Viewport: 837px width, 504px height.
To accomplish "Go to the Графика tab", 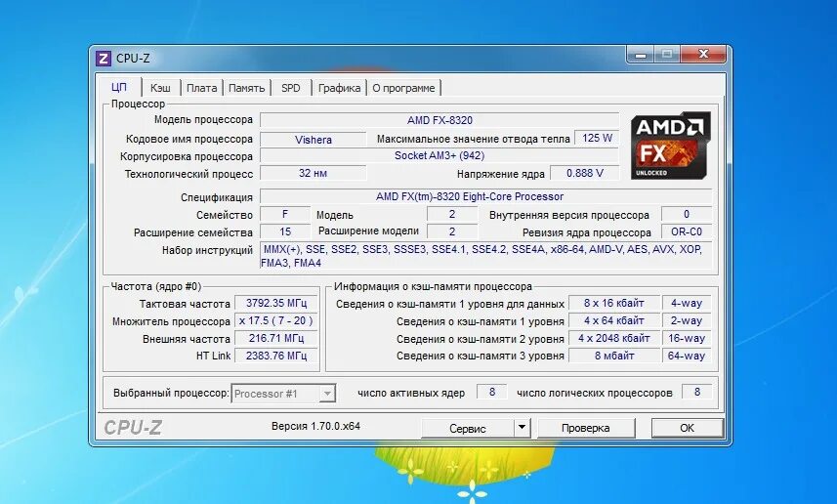I will point(339,88).
